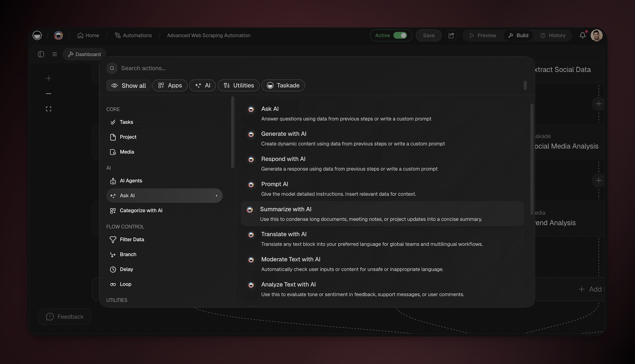Open the Dashboard tab dropdown
The width and height of the screenshot is (635, 364).
tap(84, 54)
